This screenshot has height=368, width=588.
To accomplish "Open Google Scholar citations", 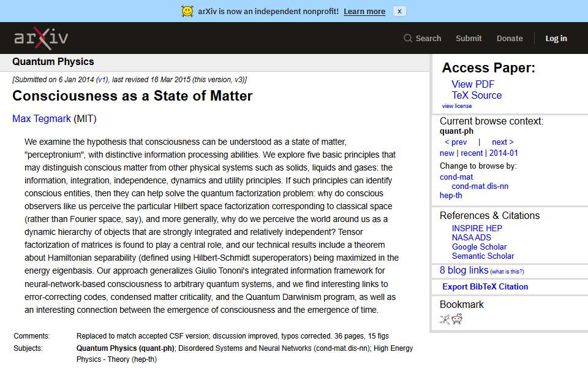I will point(479,247).
